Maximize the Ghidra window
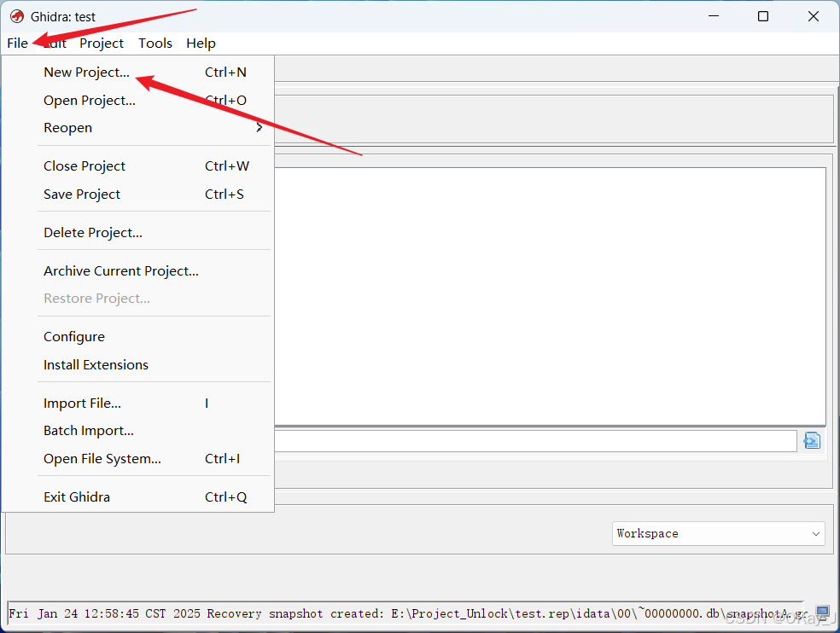Viewport: 840px width, 633px height. pyautogui.click(x=763, y=16)
